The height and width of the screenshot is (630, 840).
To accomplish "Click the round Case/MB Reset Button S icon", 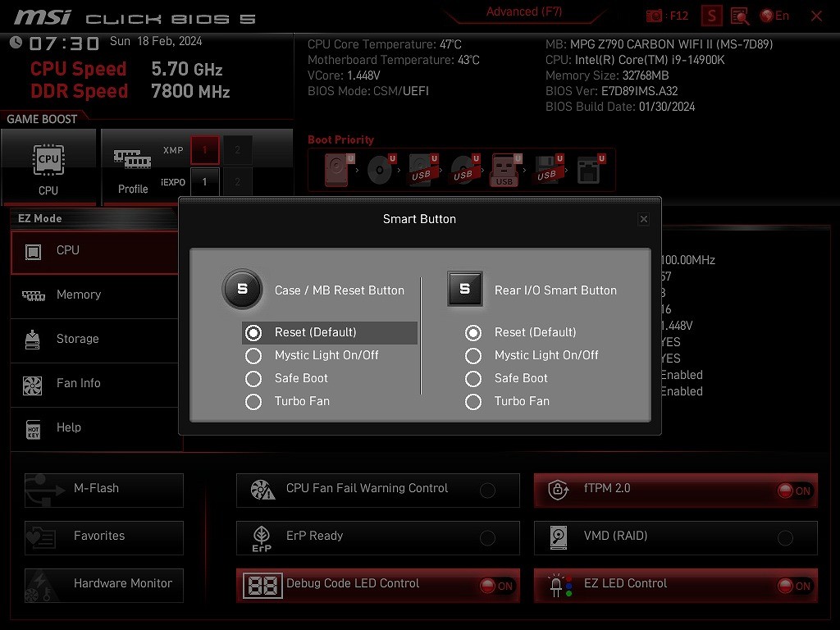I will [242, 290].
